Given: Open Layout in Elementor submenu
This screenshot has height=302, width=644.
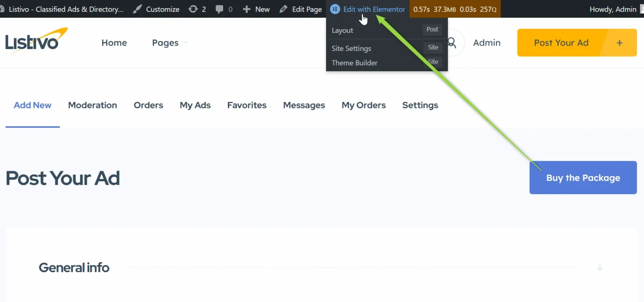Looking at the screenshot, I should 342,30.
